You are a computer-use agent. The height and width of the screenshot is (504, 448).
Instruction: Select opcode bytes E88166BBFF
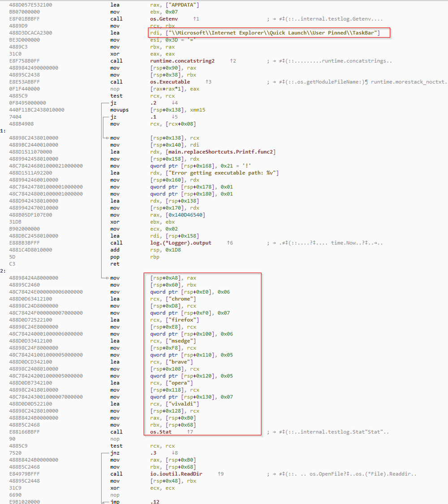click(x=25, y=432)
